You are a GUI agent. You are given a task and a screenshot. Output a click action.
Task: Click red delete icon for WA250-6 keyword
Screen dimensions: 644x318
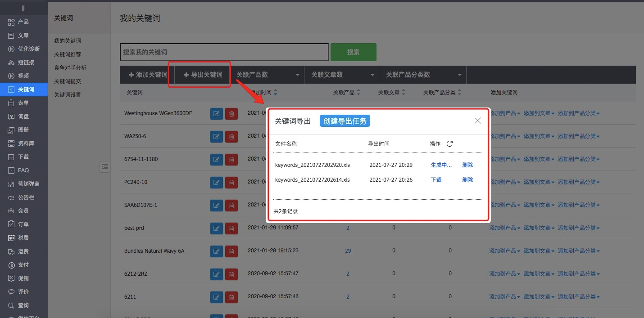[x=231, y=137]
